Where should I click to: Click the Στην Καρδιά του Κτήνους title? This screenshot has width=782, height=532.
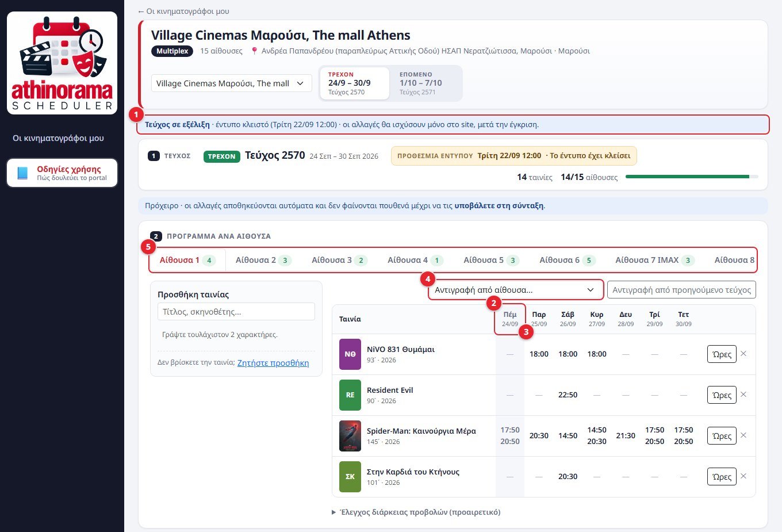413,472
